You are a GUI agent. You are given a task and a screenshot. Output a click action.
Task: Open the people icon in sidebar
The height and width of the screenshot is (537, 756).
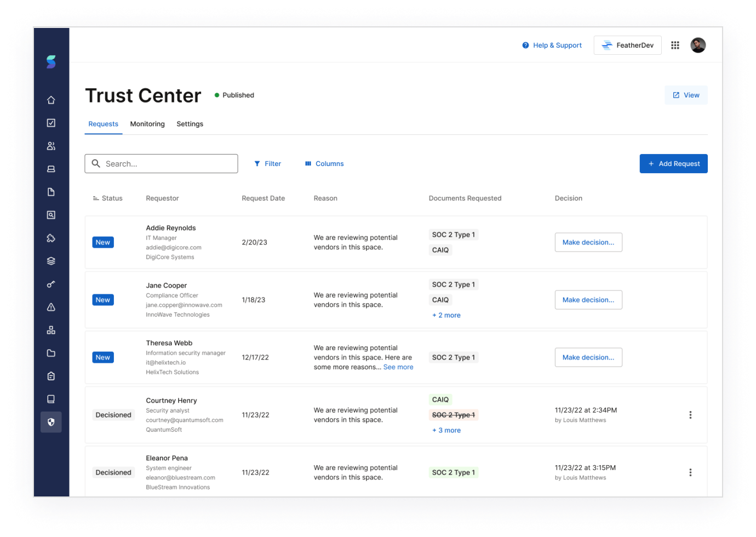[x=51, y=146]
